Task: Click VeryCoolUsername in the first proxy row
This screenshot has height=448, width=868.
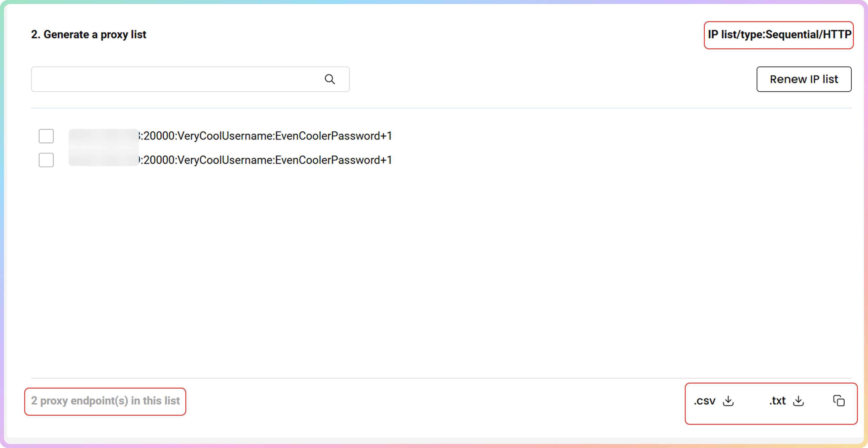Action: [x=225, y=136]
